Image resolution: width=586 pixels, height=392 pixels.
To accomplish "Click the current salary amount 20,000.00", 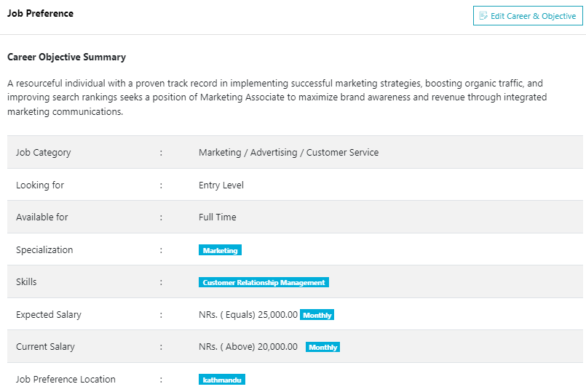I will [276, 347].
